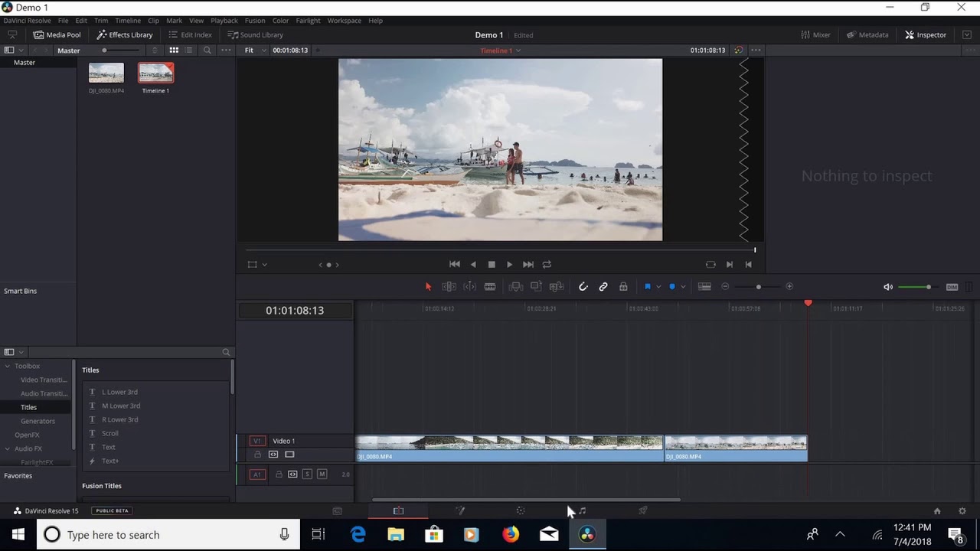
Task: Zoom out timeline with minus button
Action: pyautogui.click(x=725, y=287)
